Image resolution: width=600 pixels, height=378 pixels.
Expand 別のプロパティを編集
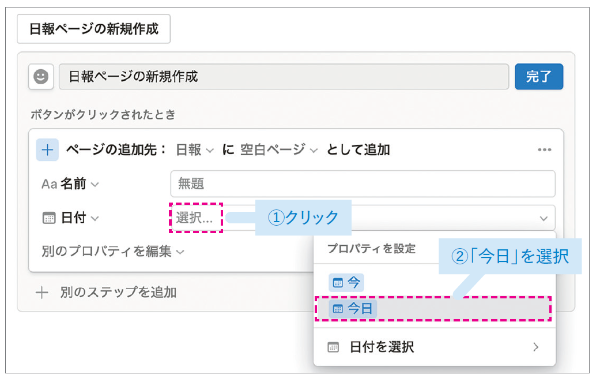point(113,251)
